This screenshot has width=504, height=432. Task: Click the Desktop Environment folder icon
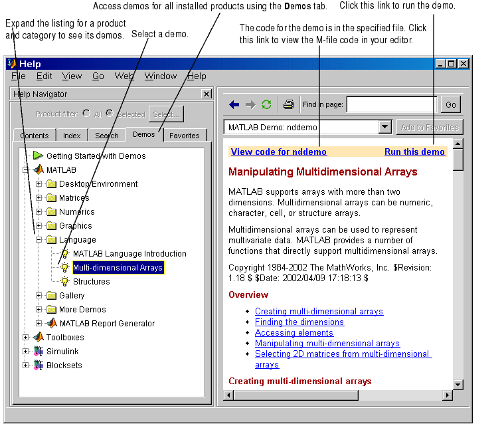pos(51,183)
